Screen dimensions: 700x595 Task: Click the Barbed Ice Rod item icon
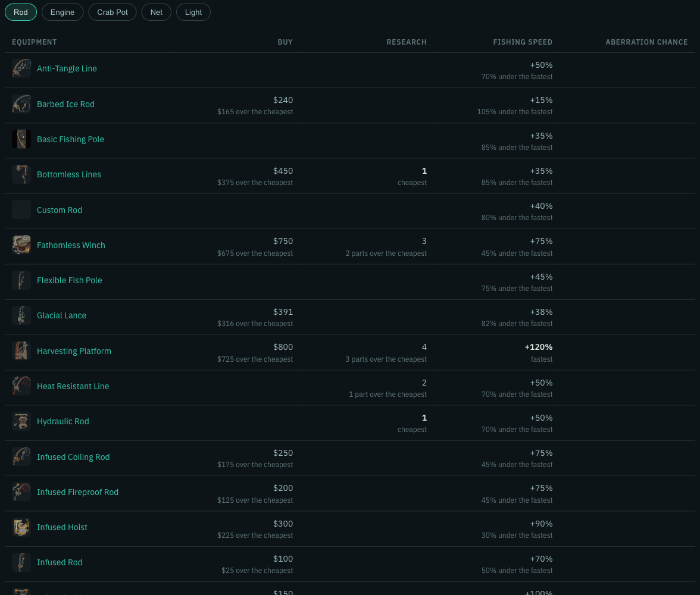(x=21, y=104)
